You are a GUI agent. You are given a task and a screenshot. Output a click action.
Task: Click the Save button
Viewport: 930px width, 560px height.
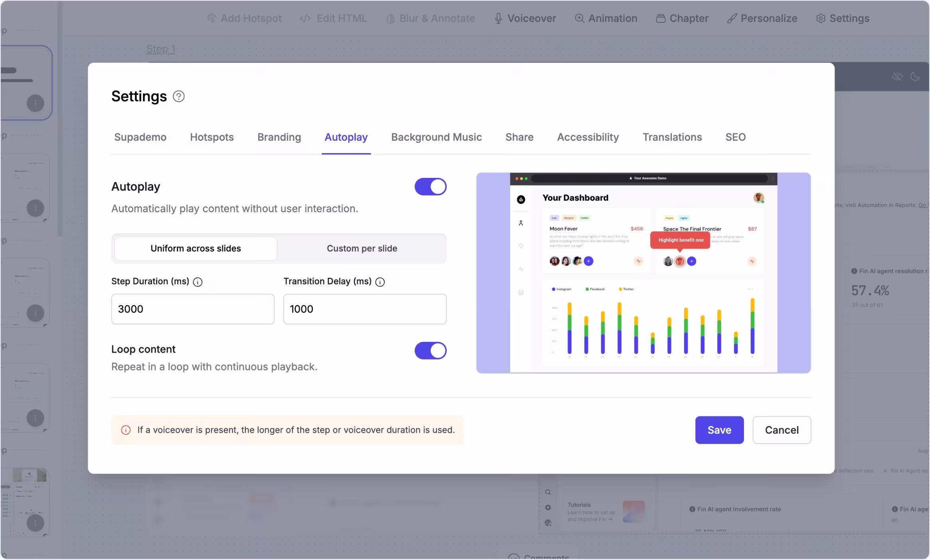(x=719, y=430)
